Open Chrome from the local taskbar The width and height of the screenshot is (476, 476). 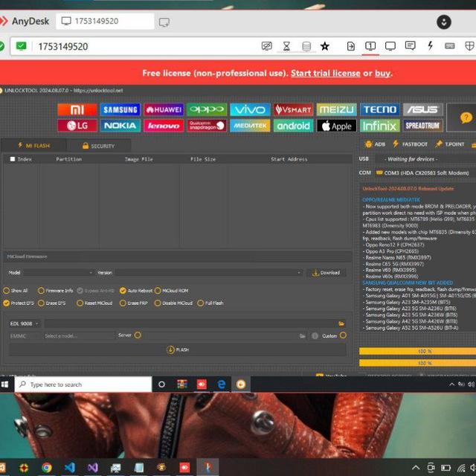pyautogui.click(x=46, y=468)
